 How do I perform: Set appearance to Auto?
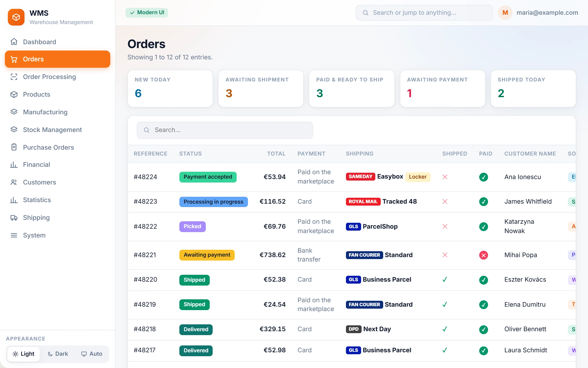(92, 354)
